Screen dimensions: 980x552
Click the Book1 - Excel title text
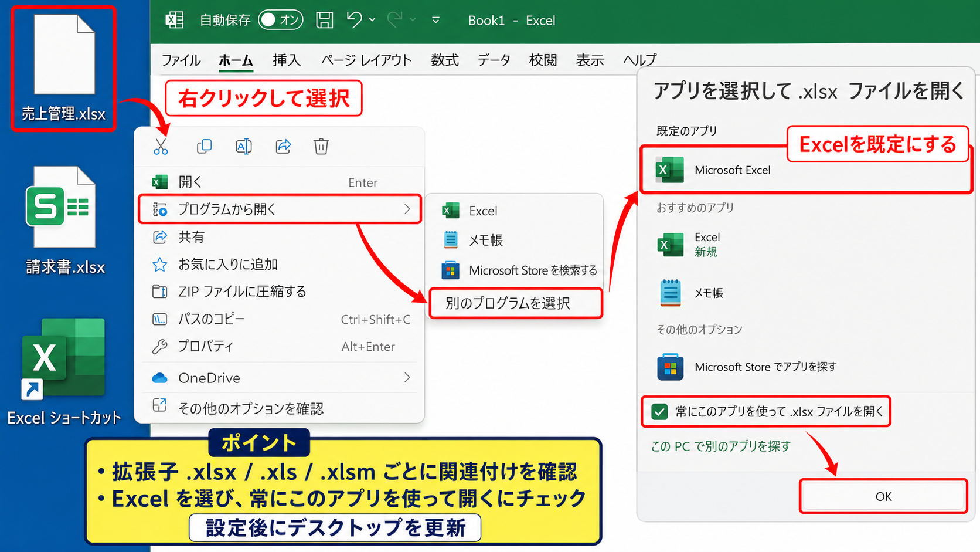(x=511, y=21)
